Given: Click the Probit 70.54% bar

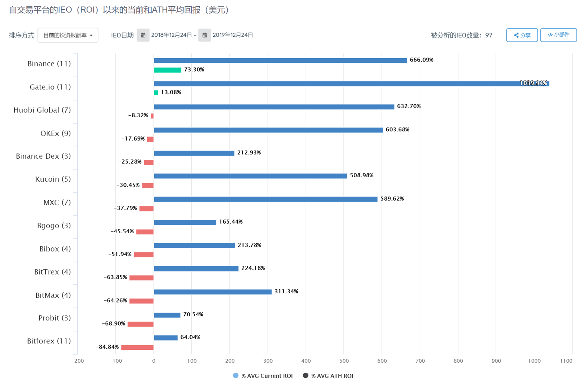Looking at the screenshot, I should [x=167, y=315].
